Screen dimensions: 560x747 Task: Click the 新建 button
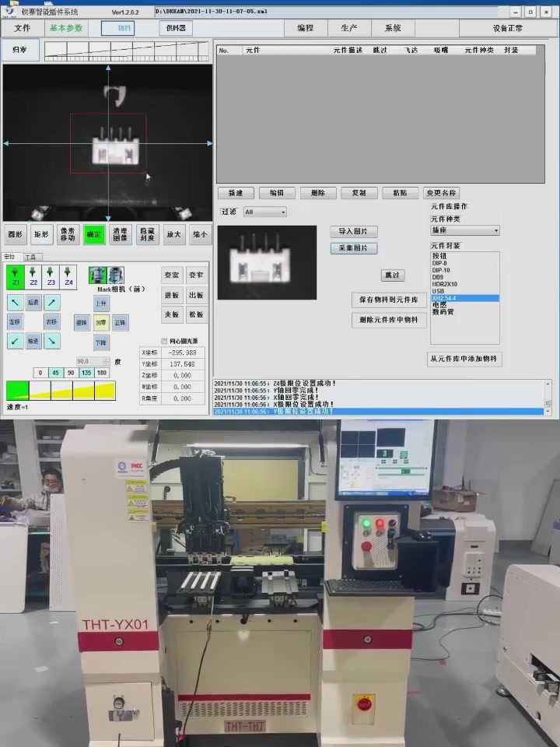pos(236,193)
